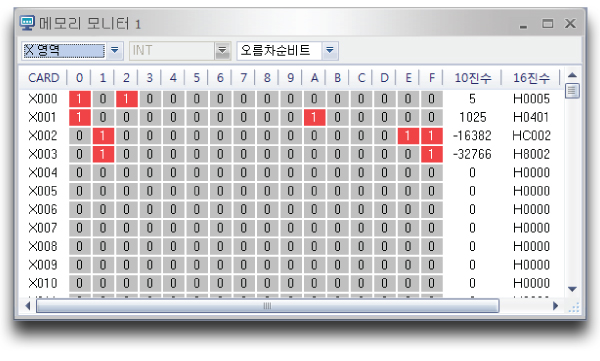
Task: Select the X001 card row label
Action: [x=43, y=117]
